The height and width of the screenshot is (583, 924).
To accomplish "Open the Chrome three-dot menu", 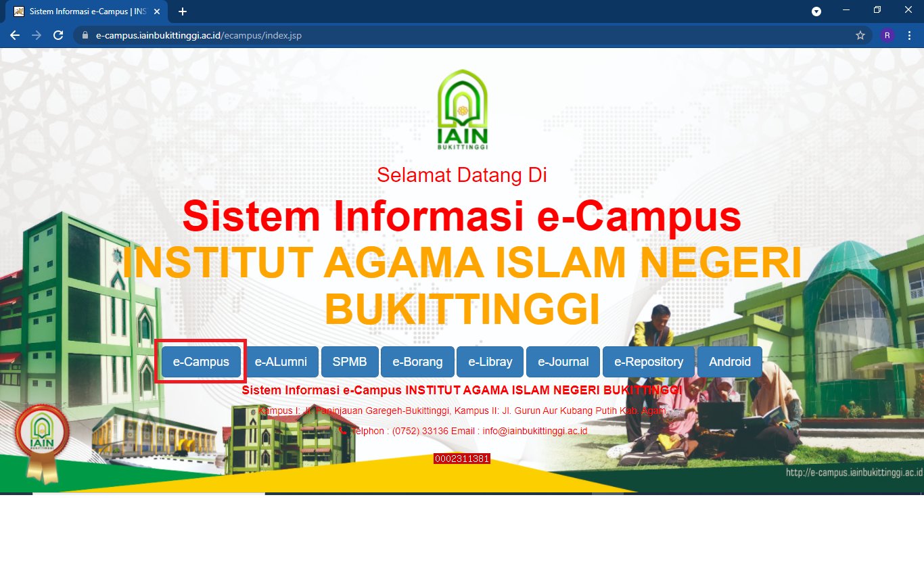I will click(x=910, y=35).
